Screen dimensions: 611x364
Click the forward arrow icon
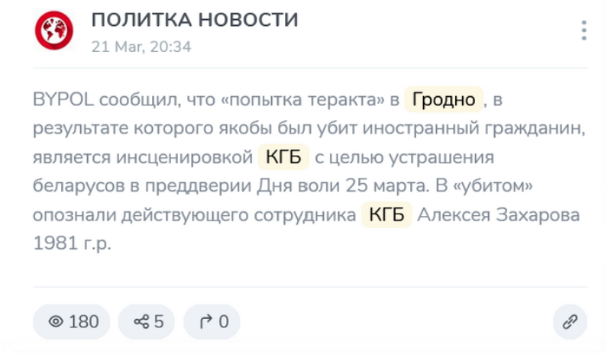[205, 322]
